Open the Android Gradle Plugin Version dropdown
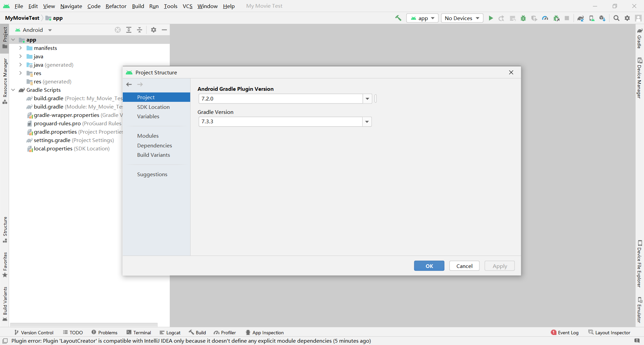644x345 pixels. 367,99
